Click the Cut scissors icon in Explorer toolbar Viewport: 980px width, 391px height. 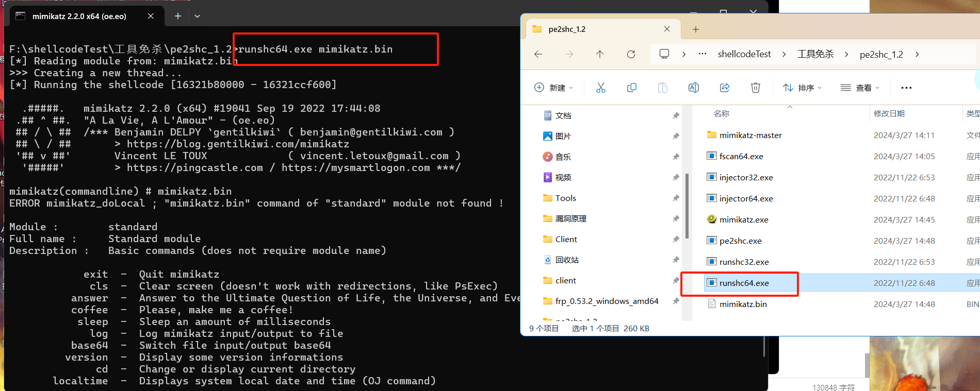point(601,88)
